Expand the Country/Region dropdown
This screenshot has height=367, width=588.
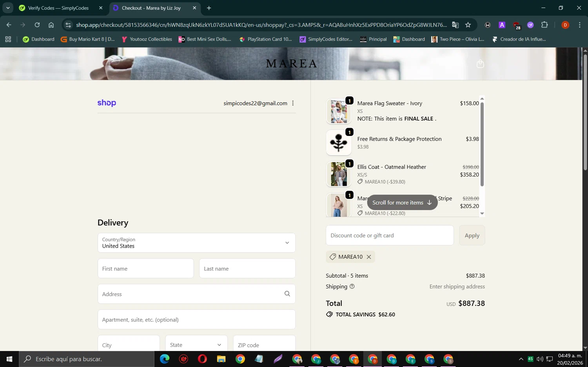point(196,243)
